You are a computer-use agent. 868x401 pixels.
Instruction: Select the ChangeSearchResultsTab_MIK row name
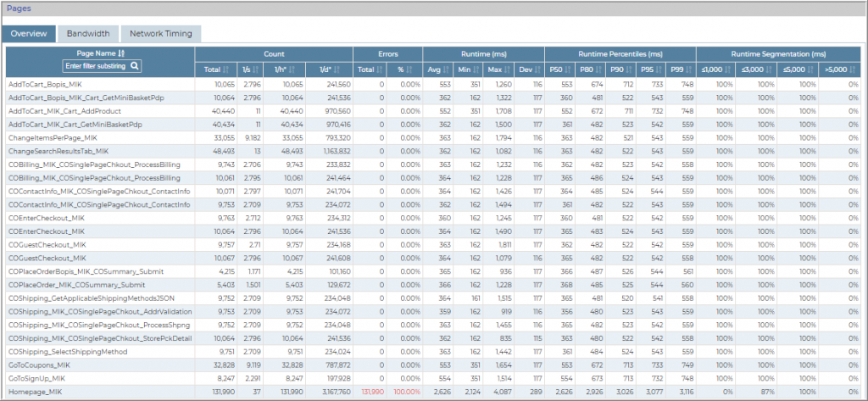pos(58,151)
